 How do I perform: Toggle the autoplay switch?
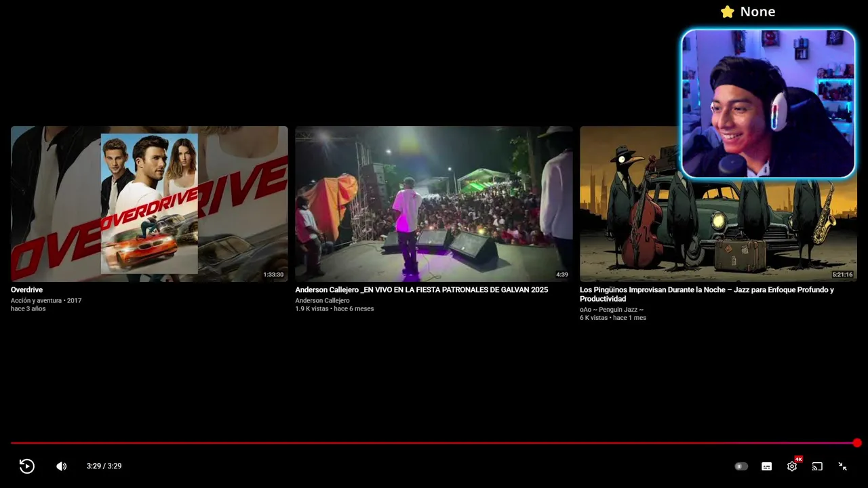[x=741, y=466]
